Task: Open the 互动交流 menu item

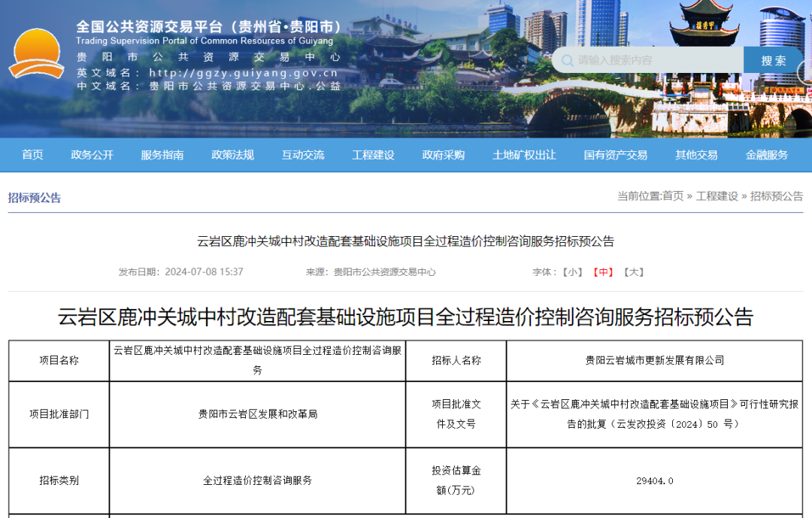Action: click(303, 155)
